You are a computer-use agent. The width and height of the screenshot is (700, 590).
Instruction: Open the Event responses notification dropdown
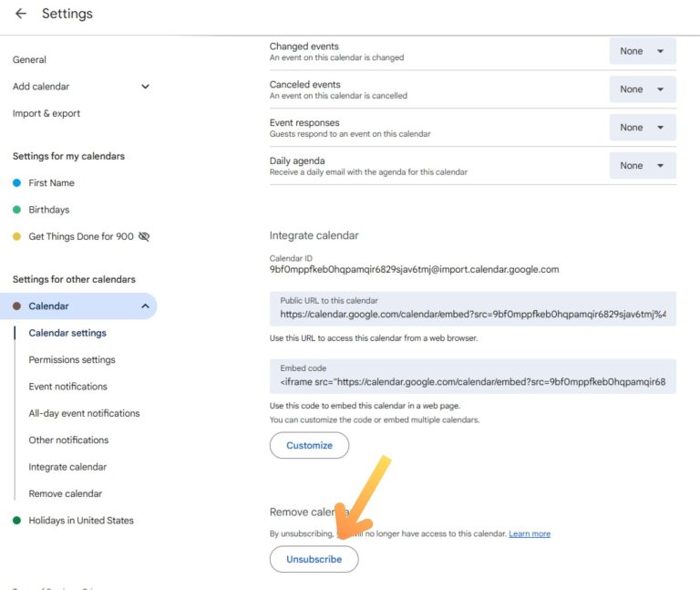[643, 128]
